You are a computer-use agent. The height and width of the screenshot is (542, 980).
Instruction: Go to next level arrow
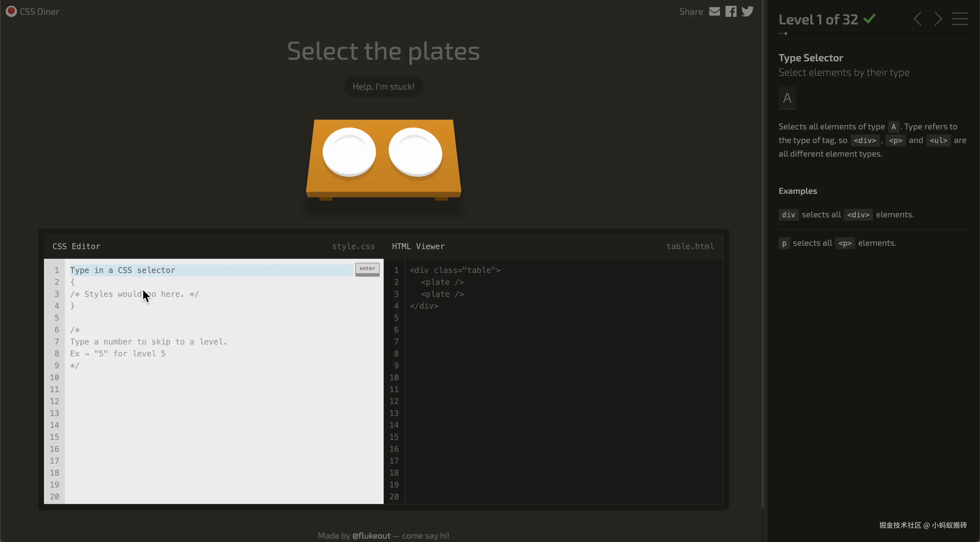pos(938,19)
